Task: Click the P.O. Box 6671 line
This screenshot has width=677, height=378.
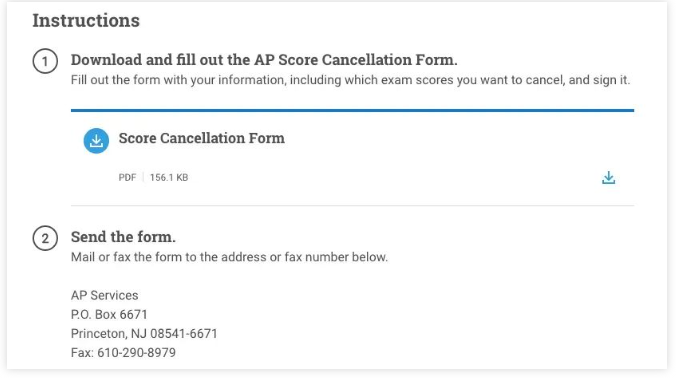Action: click(109, 314)
